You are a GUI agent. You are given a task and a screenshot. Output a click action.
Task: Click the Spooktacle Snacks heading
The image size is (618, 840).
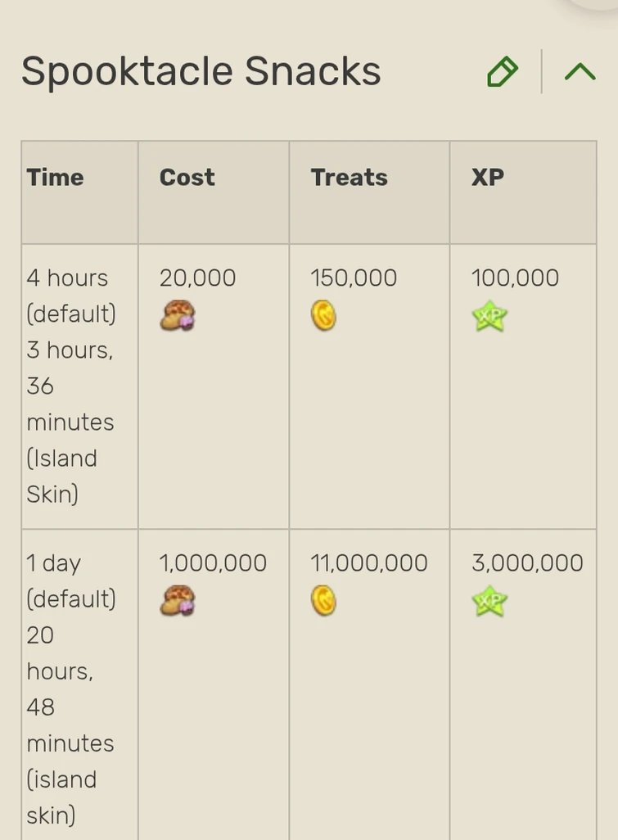click(x=201, y=71)
